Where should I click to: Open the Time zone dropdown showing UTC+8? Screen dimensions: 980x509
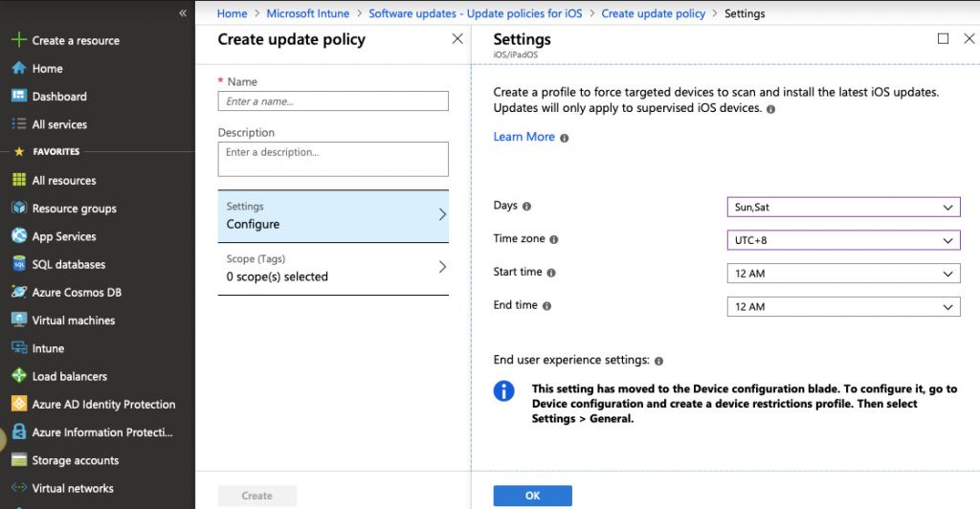[x=843, y=240]
